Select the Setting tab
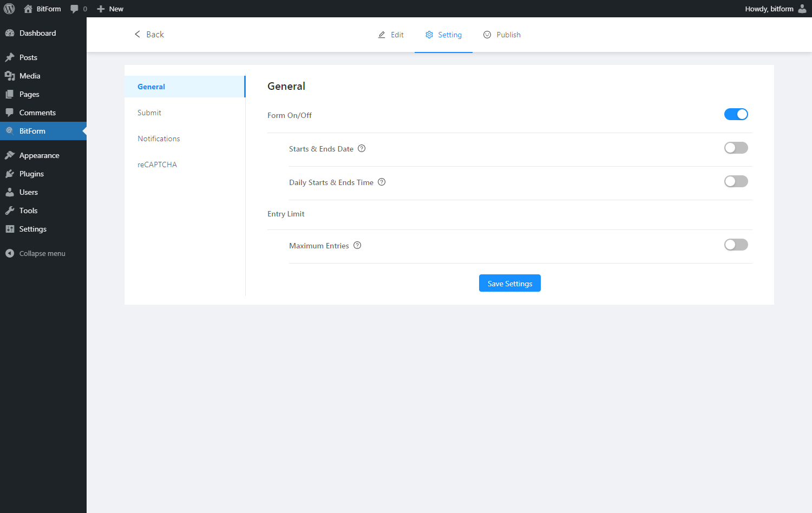The width and height of the screenshot is (812, 513). tap(443, 35)
